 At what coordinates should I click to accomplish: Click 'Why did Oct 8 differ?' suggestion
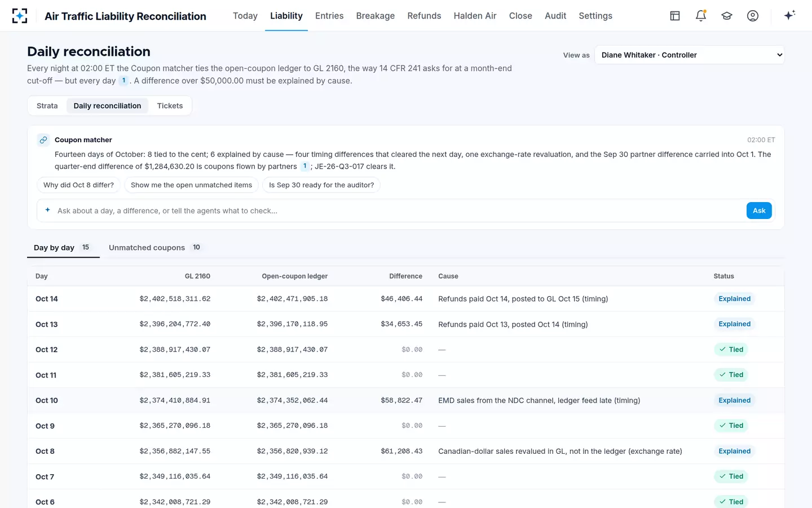click(x=78, y=185)
